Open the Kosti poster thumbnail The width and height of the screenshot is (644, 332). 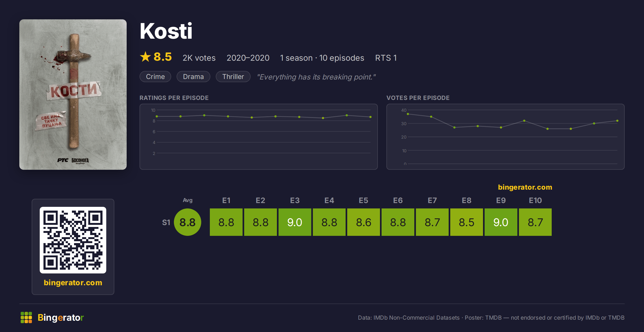point(73,94)
